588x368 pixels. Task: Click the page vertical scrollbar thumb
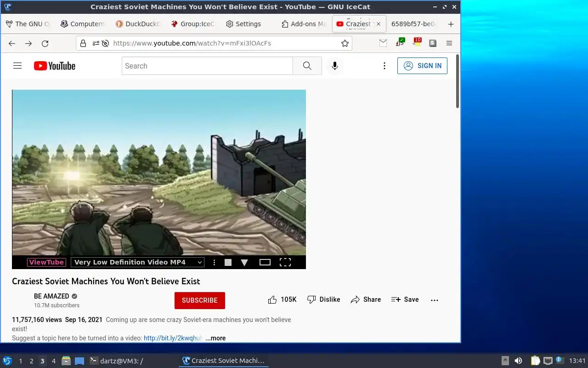click(457, 81)
